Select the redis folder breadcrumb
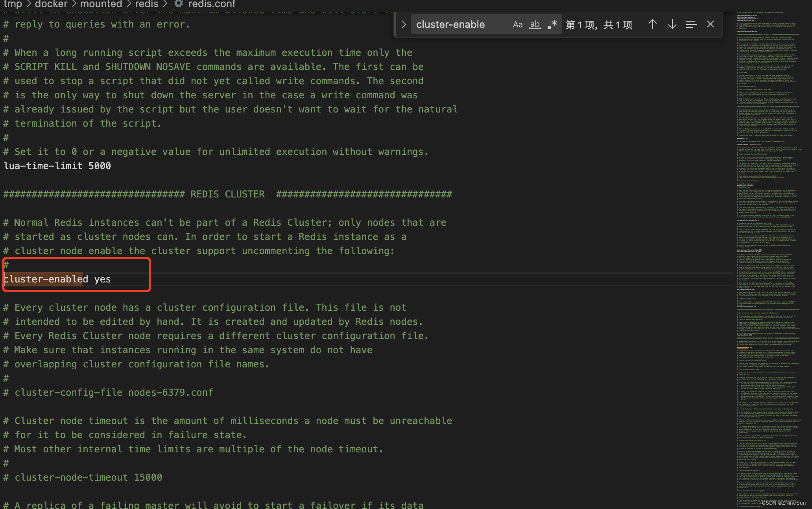Screen dimensions: 812x509 click(x=146, y=4)
